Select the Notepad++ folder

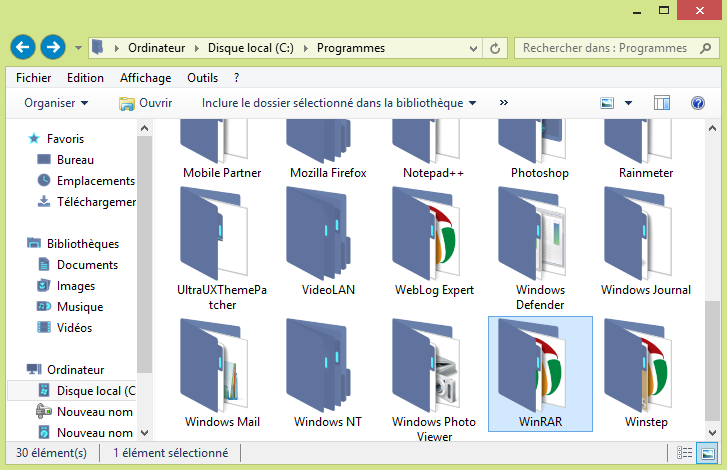[434, 150]
